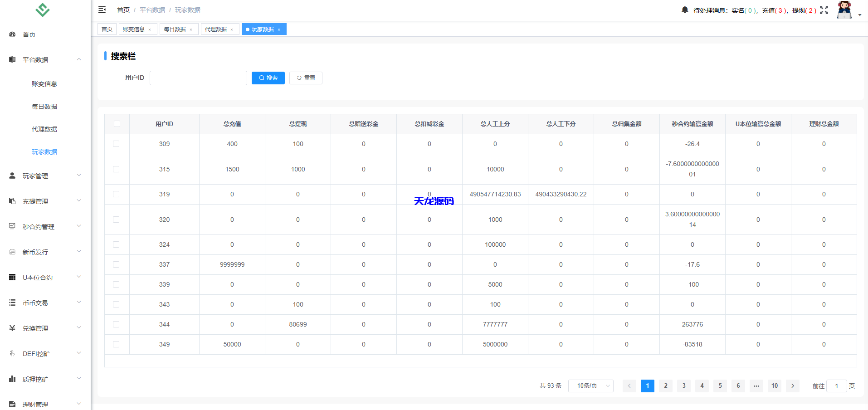Image resolution: width=868 pixels, height=410 pixels.
Task: Close the 代理数据 tab
Action: (x=232, y=29)
